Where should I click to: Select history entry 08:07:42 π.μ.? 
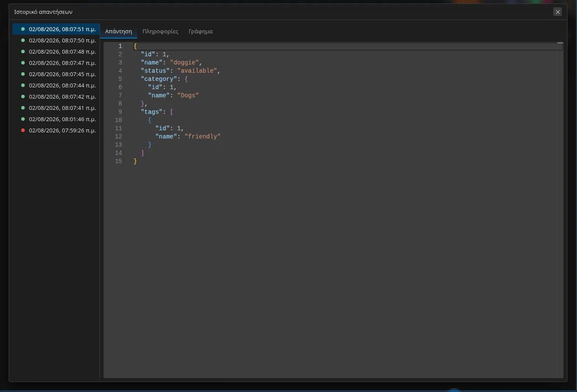click(56, 96)
